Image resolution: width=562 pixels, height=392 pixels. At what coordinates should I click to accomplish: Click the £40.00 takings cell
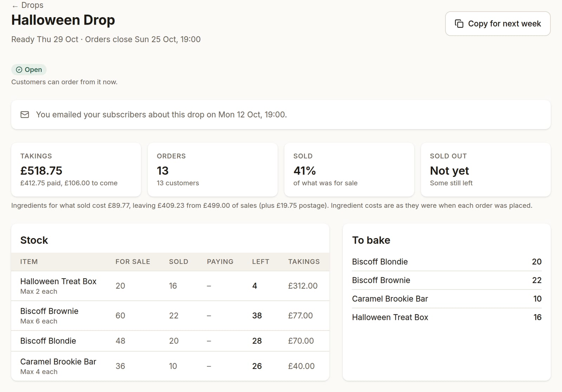301,366
